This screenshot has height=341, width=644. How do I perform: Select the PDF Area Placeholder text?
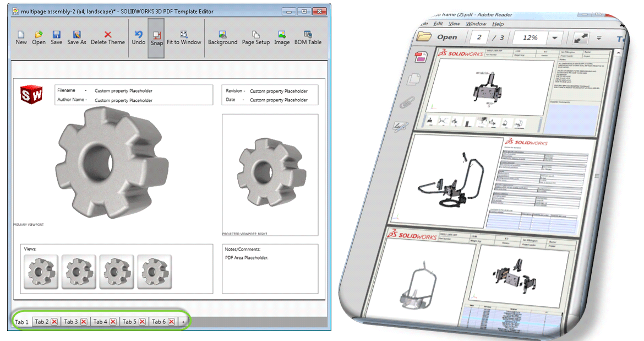pos(247,258)
